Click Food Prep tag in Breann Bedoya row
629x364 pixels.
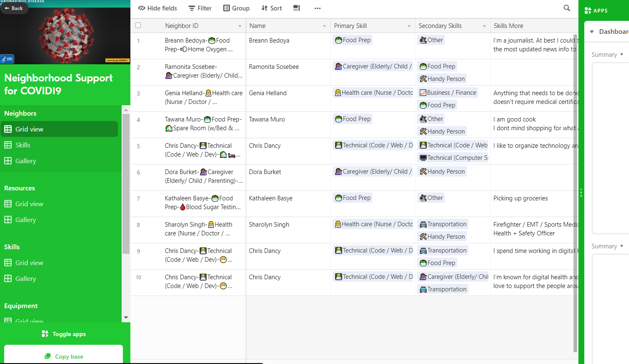(353, 40)
